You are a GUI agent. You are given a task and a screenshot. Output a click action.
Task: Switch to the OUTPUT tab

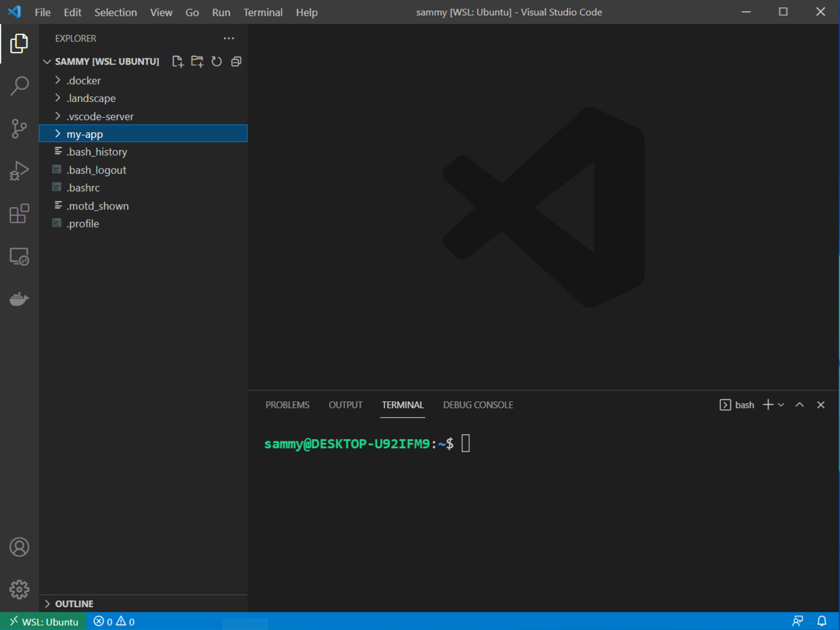click(x=345, y=405)
